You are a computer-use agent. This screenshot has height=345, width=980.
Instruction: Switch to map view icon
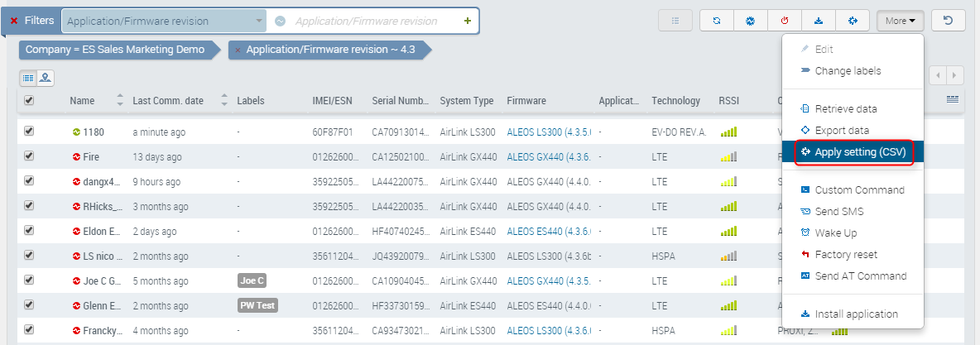(x=45, y=78)
